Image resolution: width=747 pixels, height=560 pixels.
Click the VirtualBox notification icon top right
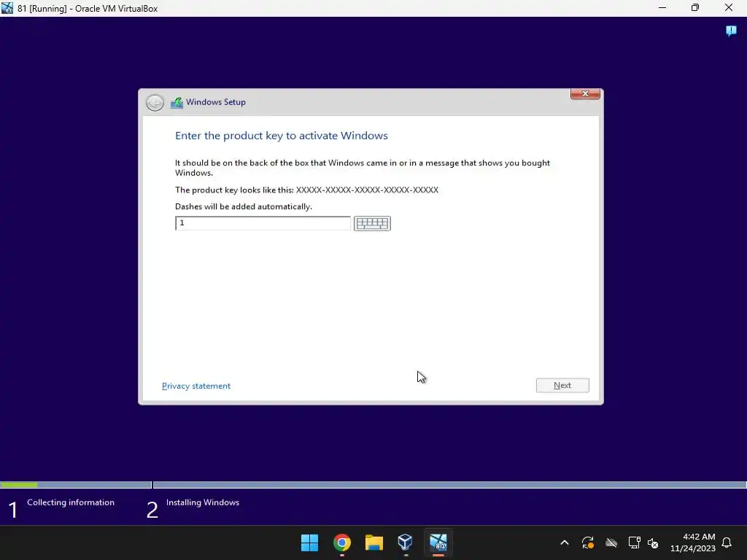731,31
